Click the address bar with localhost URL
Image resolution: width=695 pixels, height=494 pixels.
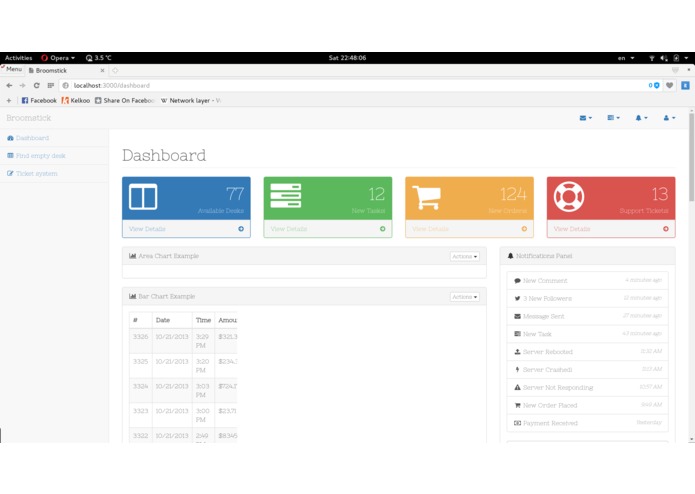(x=355, y=86)
